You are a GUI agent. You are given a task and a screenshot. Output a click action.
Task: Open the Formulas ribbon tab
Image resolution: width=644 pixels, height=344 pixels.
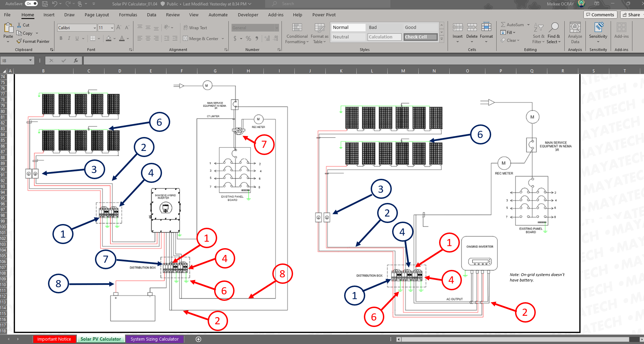pos(128,15)
